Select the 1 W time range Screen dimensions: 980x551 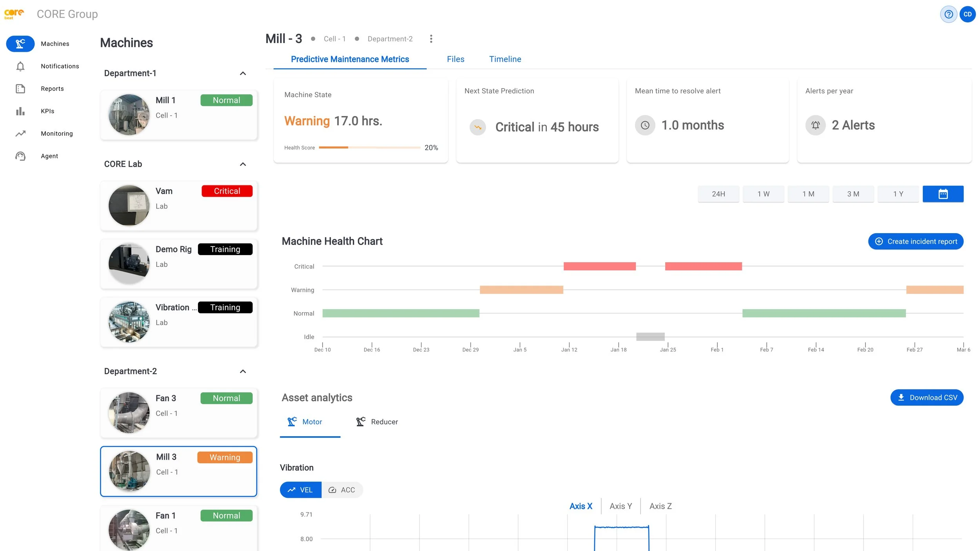coord(763,194)
